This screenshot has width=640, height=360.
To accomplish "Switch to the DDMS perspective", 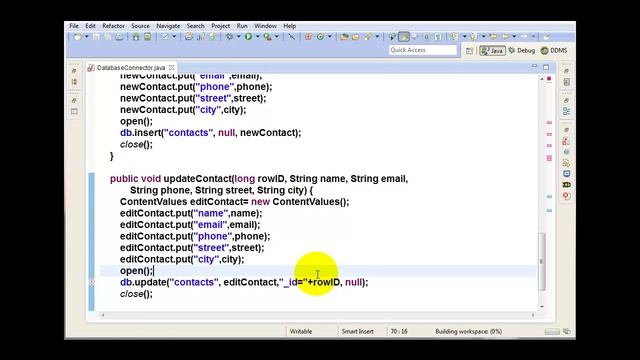I will [554, 51].
